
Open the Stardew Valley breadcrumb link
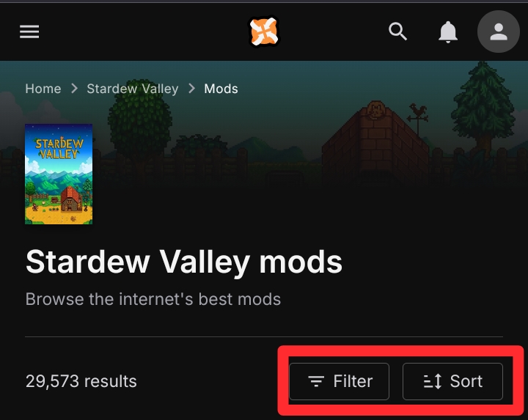[133, 89]
